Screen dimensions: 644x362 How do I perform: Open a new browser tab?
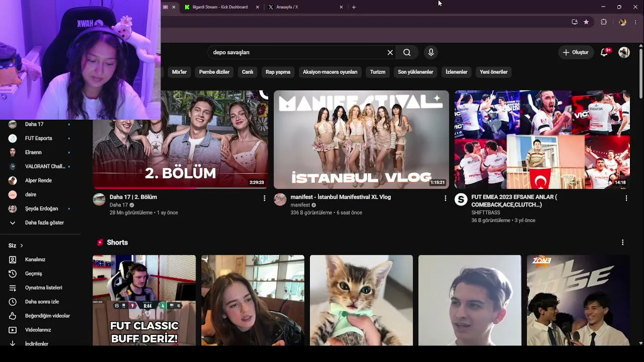click(x=354, y=7)
